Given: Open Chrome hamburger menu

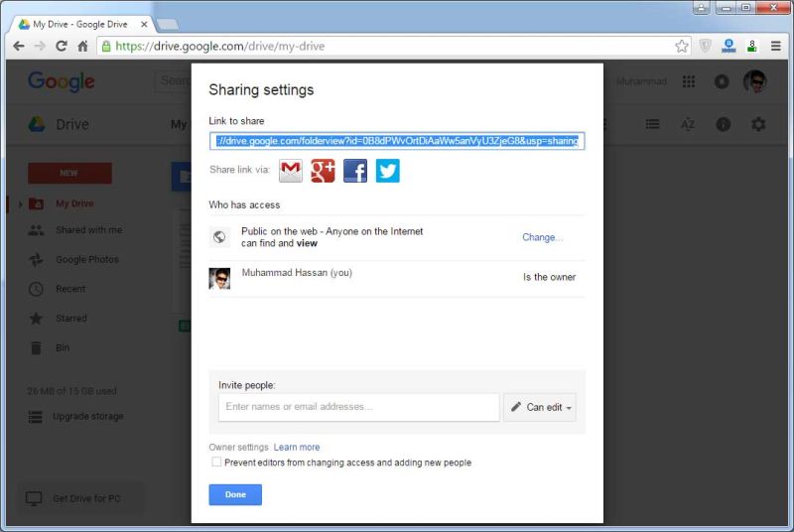Looking at the screenshot, I should click(x=776, y=46).
